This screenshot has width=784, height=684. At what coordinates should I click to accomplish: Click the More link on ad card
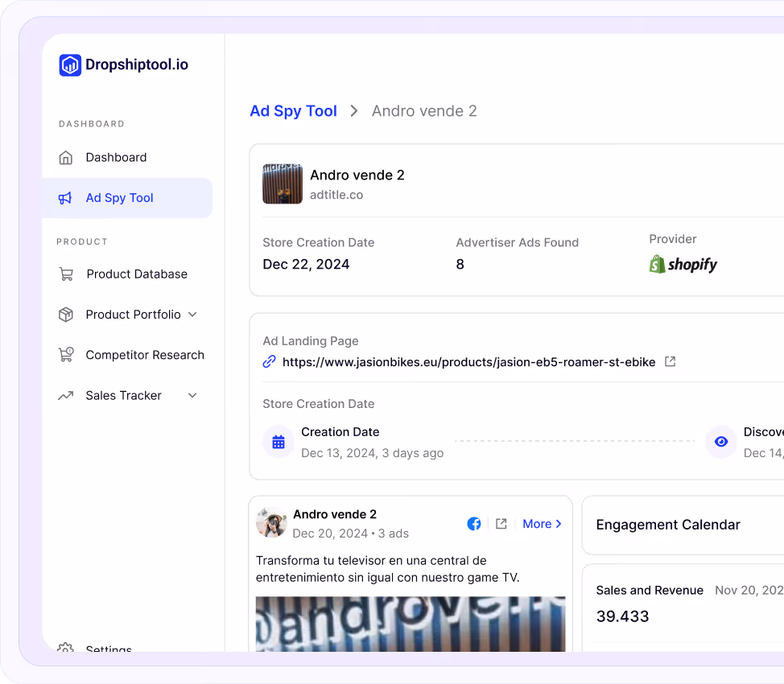tap(542, 524)
